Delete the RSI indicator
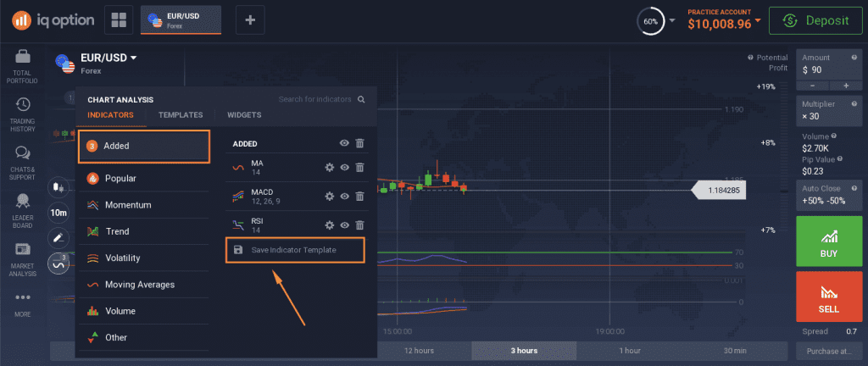The width and height of the screenshot is (868, 366). 359,225
